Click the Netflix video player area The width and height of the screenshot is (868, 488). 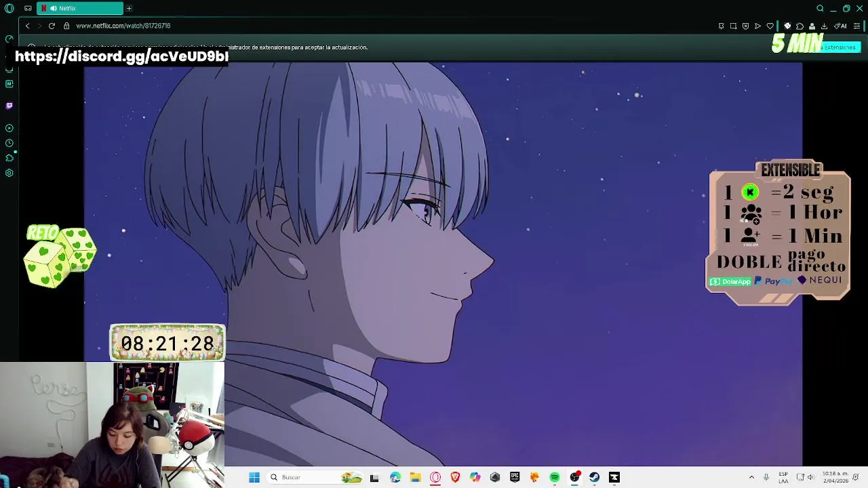tap(443, 264)
